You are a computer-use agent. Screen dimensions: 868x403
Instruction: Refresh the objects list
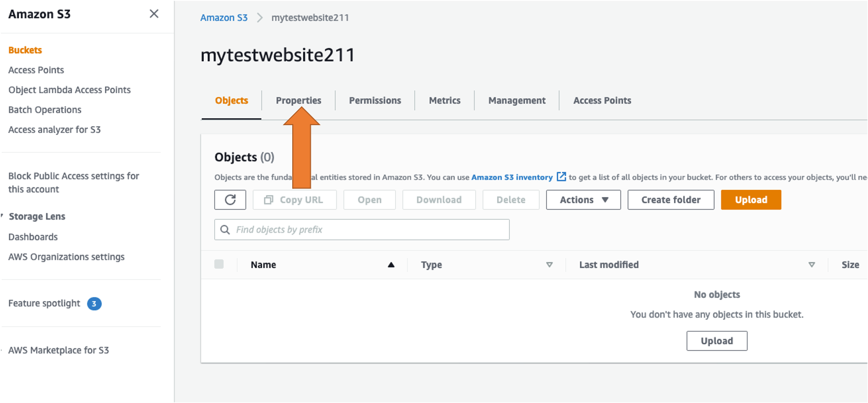click(230, 200)
